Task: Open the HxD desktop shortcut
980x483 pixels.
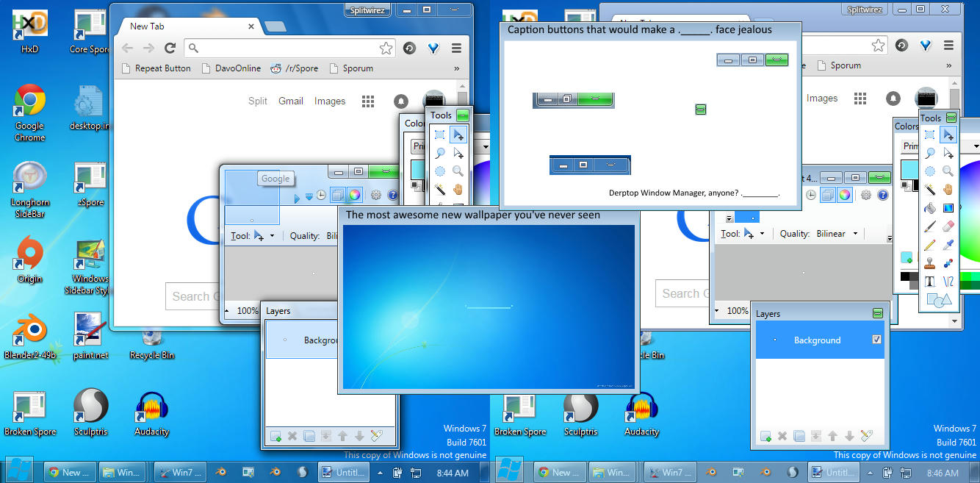Action: 29,32
